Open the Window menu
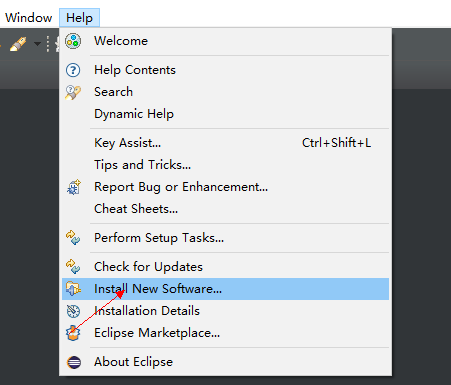451x385 pixels. (29, 18)
